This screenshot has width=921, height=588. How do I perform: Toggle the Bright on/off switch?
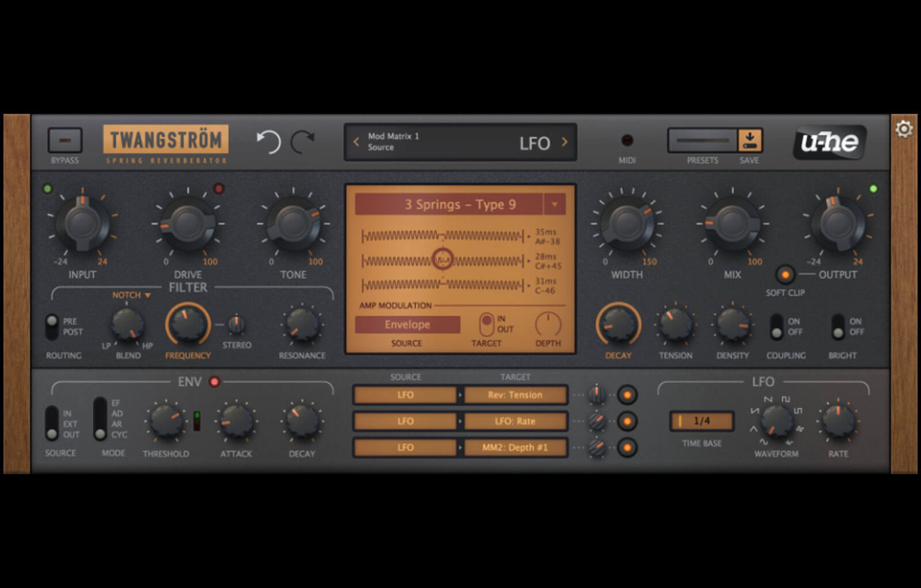tap(838, 327)
